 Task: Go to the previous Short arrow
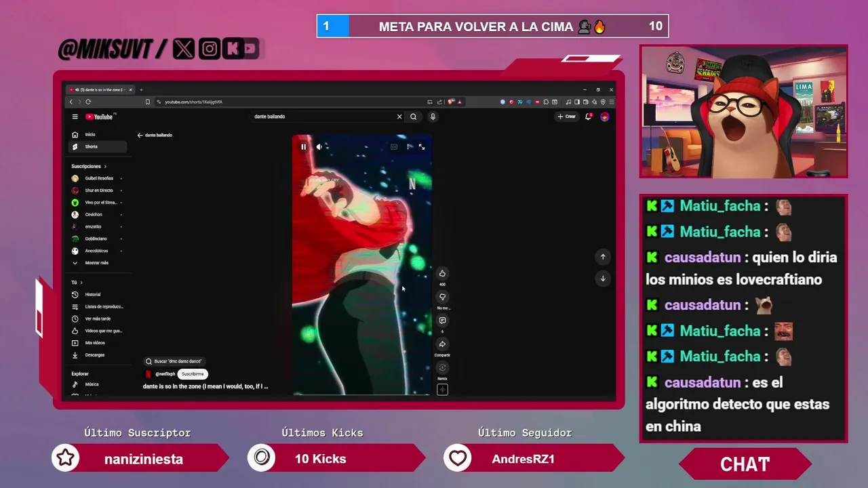(x=603, y=256)
